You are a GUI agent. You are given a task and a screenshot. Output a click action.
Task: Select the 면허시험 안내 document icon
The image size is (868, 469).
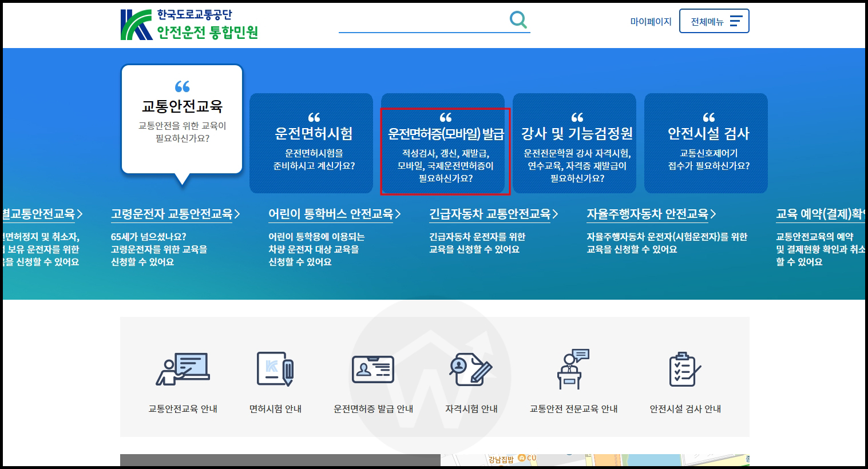coord(275,369)
